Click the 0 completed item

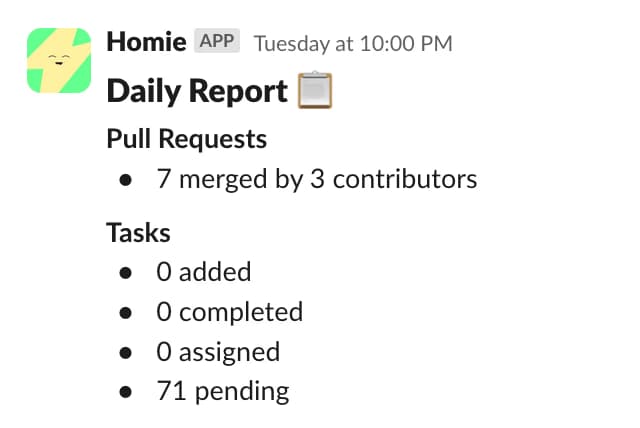point(230,311)
